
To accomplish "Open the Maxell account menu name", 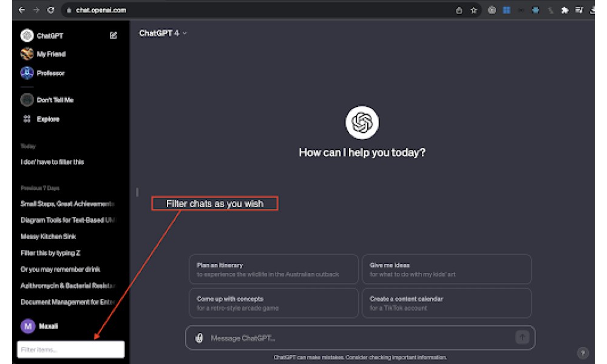I will click(x=49, y=326).
